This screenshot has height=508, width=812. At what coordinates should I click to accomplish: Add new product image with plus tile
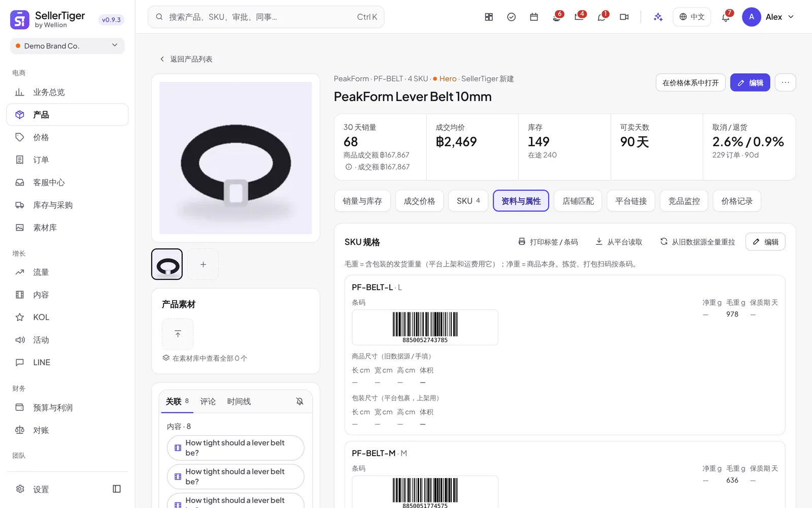(x=203, y=264)
